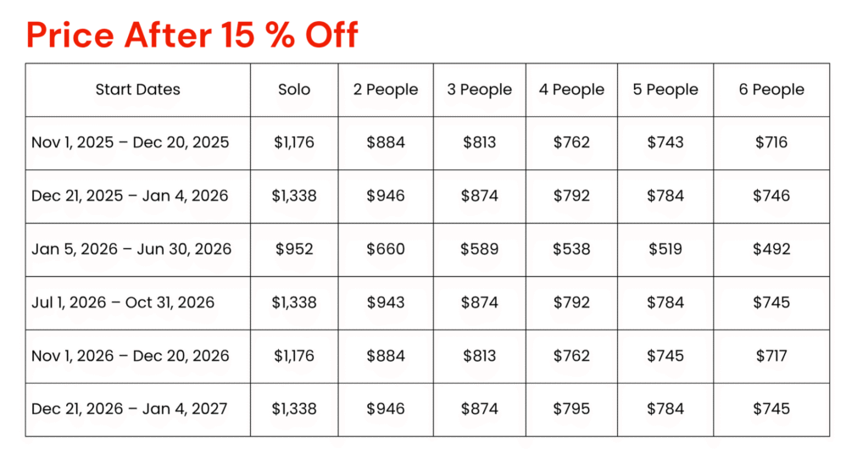Select the "2 People" column header
The width and height of the screenshot is (868, 454).
pos(386,90)
